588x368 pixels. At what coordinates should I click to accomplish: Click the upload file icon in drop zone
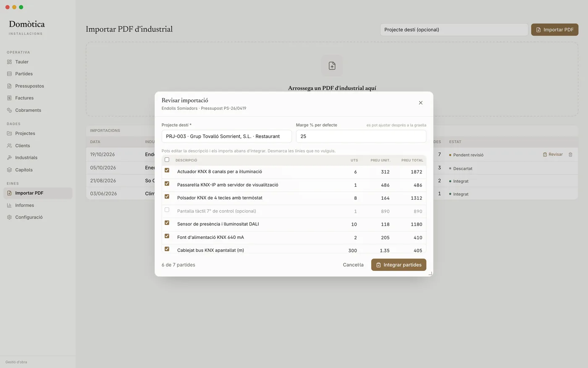click(x=332, y=66)
